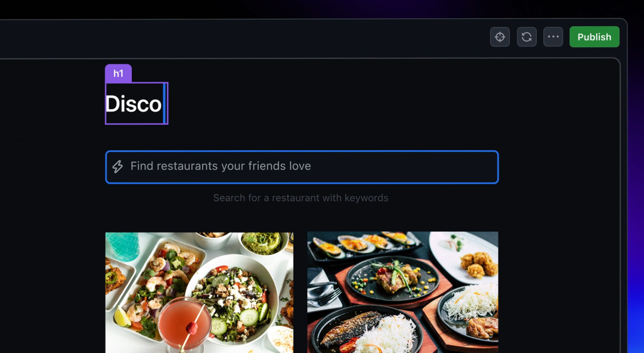Click the fork and knife in right photo
644x353 pixels.
coord(326,294)
